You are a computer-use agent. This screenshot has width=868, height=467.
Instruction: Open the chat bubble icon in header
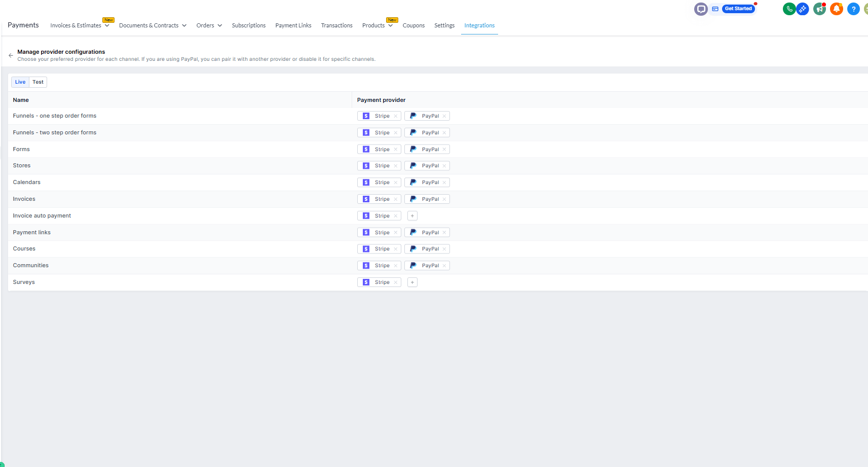tap(701, 9)
